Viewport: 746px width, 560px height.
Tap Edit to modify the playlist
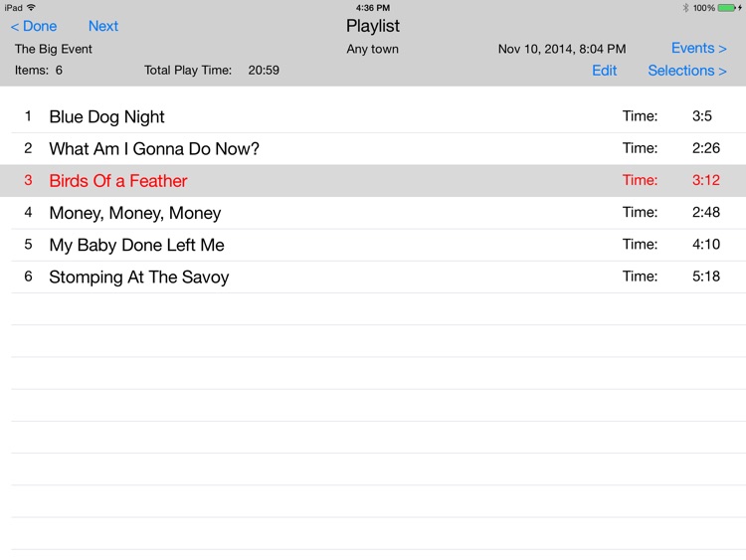[604, 71]
